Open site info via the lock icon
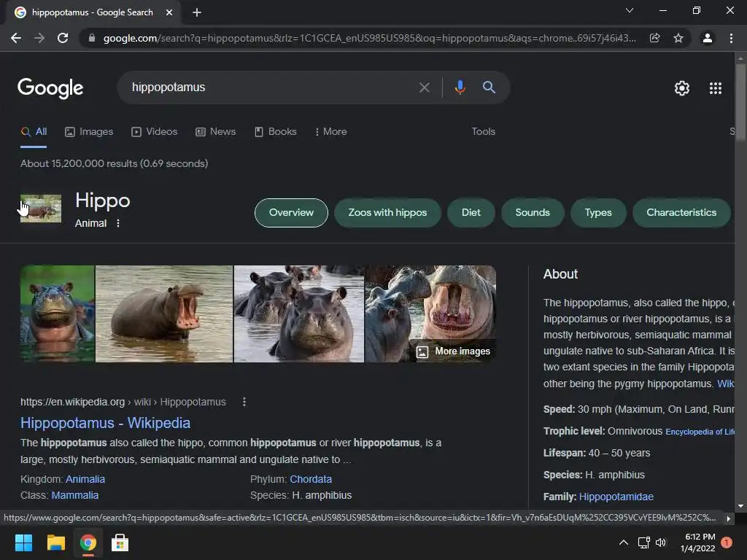Viewport: 747px width, 560px height. tap(92, 38)
